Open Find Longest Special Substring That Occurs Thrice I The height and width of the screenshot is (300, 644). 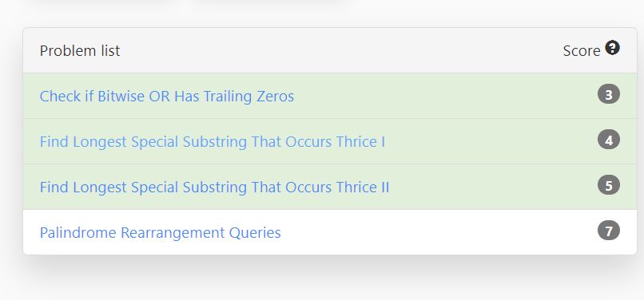213,142
